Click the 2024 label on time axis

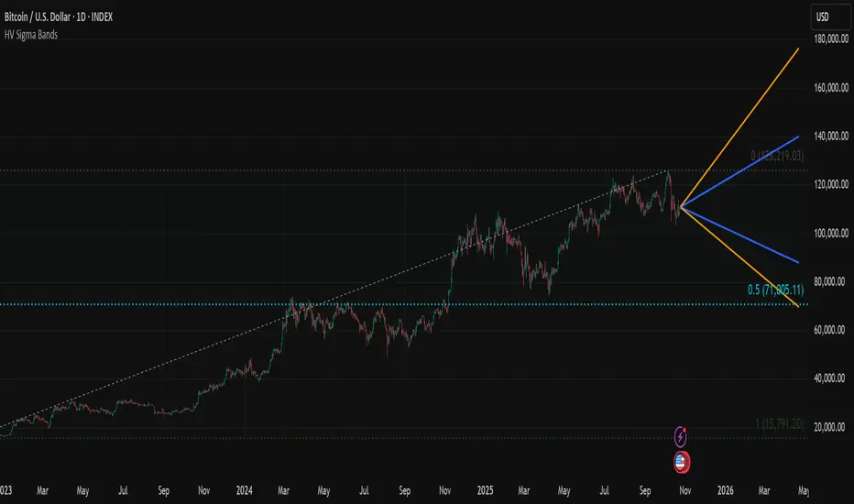pyautogui.click(x=244, y=490)
